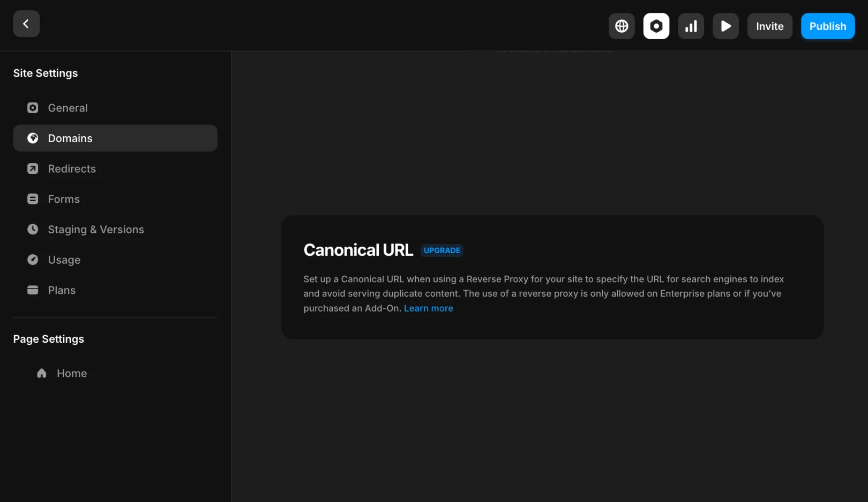The height and width of the screenshot is (502, 868).
Task: Click the card icon beside Plans
Action: pos(33,290)
